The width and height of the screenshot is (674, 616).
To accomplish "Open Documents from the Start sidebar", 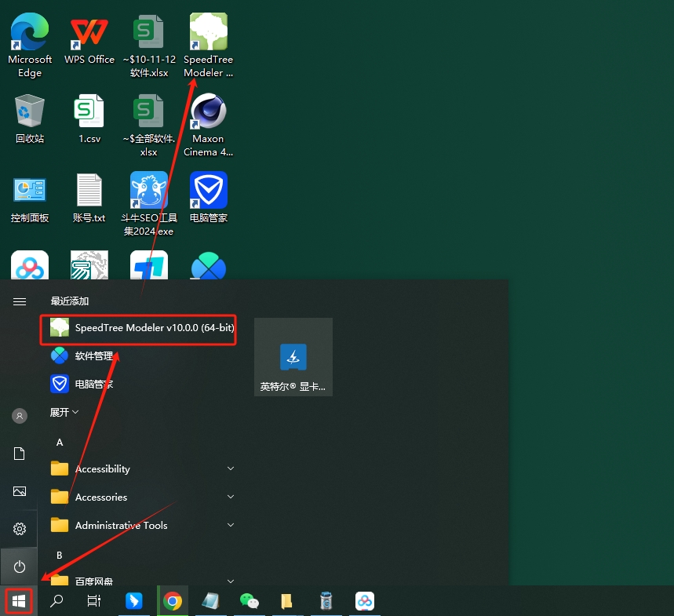I will pos(20,454).
